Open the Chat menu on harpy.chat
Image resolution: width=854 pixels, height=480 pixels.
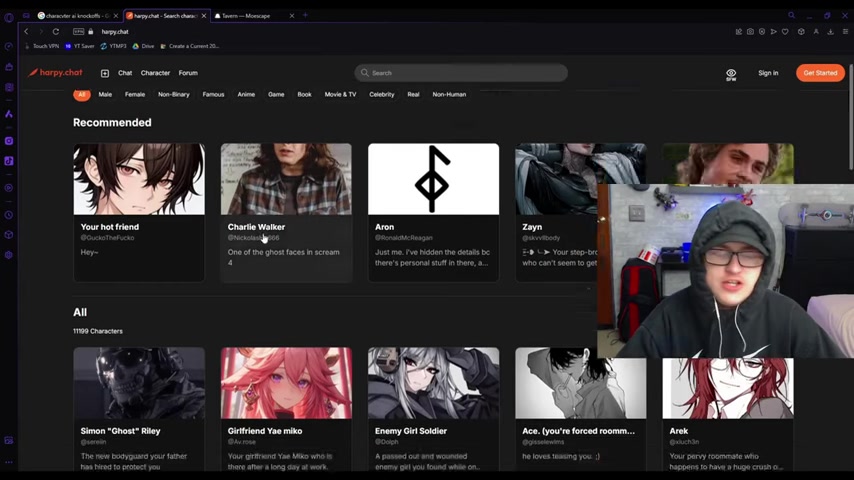click(125, 73)
